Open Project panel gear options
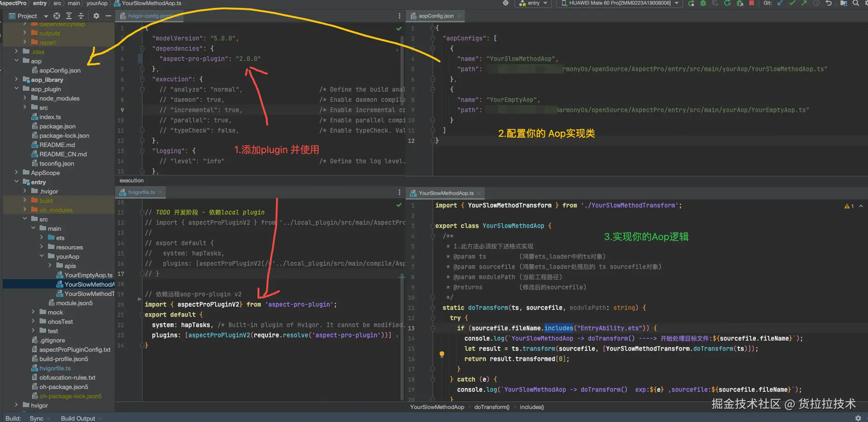Viewport: 868px width, 422px height. (x=96, y=16)
